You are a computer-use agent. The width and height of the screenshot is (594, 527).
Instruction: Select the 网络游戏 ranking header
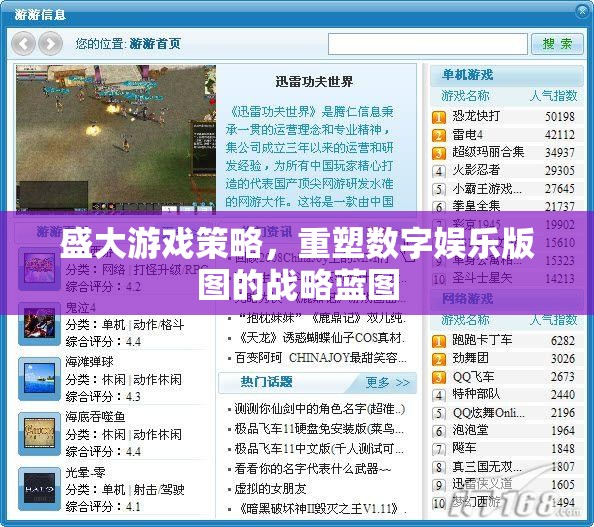click(x=467, y=299)
